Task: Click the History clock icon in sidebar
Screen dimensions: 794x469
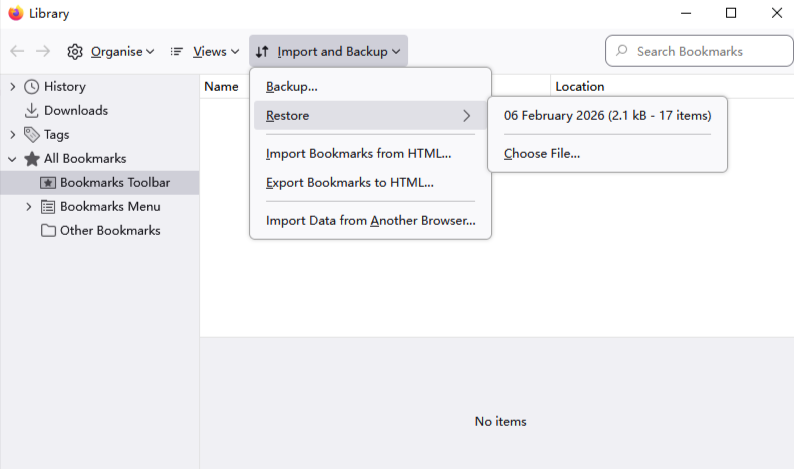Action: click(32, 87)
